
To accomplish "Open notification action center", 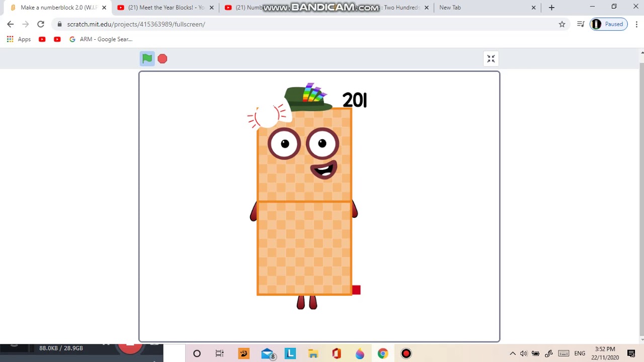I will coord(631,353).
